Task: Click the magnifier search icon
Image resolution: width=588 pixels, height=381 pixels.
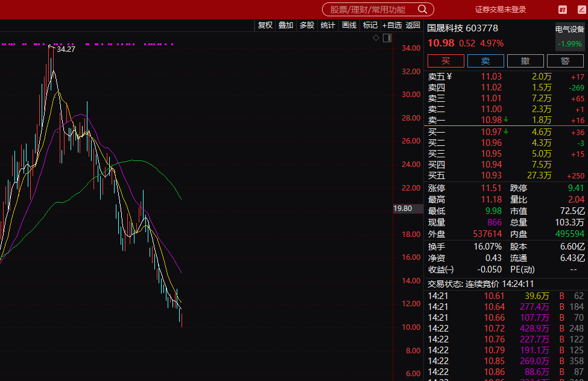Action: point(422,10)
